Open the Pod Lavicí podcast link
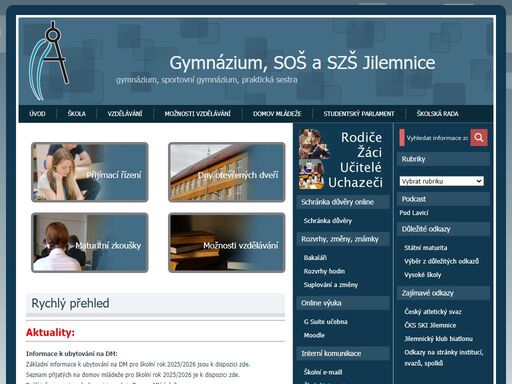 (414, 213)
